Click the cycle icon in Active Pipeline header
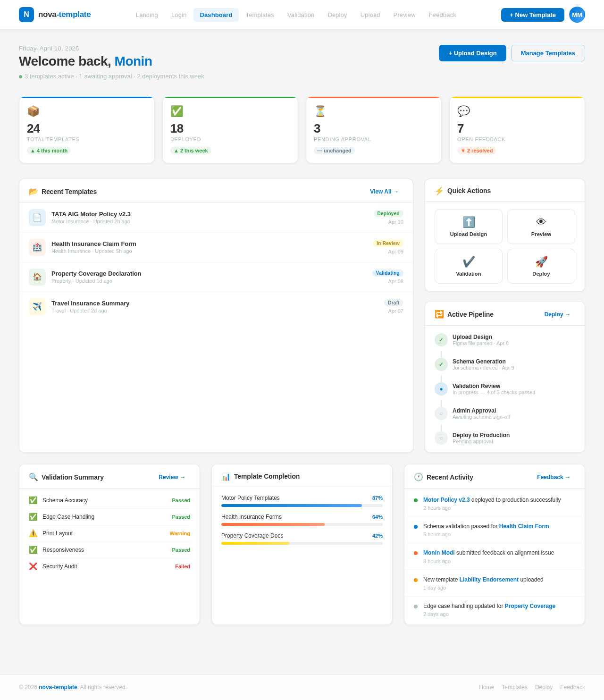This screenshot has width=604, height=700. click(439, 314)
